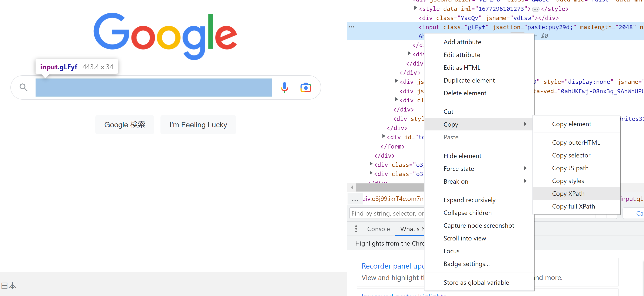Image resolution: width=644 pixels, height=296 pixels.
Task: Click the Google Lens camera icon
Action: coord(305,87)
